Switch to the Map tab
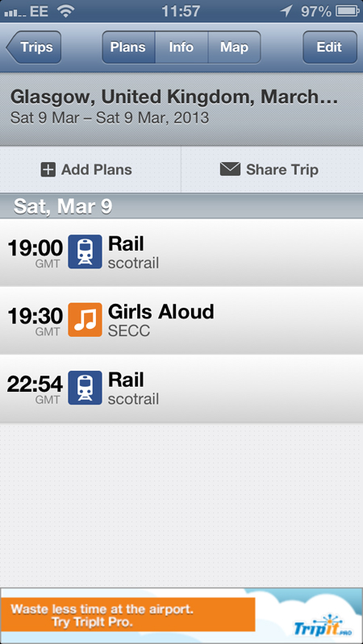Screen dimensions: 363x644 pos(234,48)
